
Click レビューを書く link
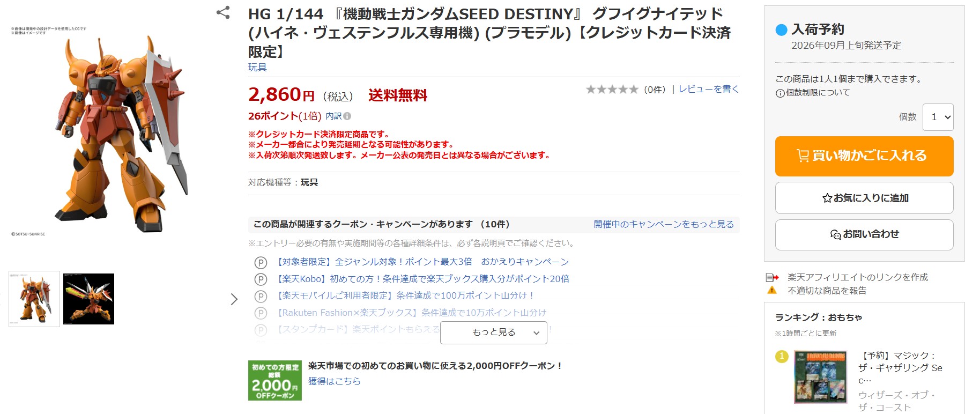click(x=709, y=89)
